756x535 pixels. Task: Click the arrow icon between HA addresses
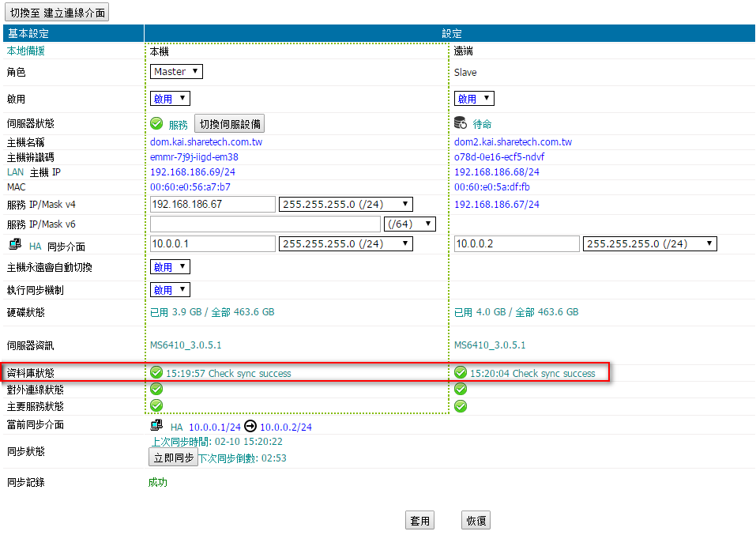click(x=250, y=426)
